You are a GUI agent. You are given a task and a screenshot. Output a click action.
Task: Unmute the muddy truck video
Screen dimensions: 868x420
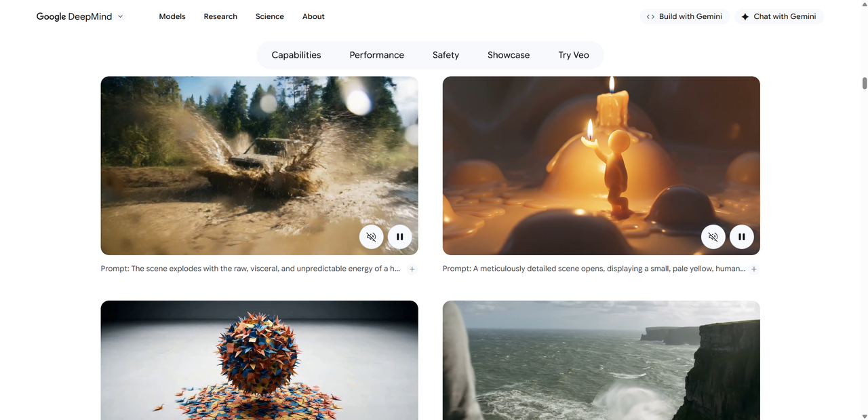click(x=371, y=237)
